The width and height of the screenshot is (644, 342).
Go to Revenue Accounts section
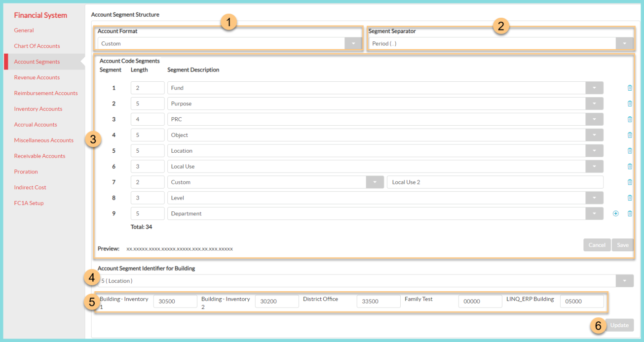tap(37, 77)
